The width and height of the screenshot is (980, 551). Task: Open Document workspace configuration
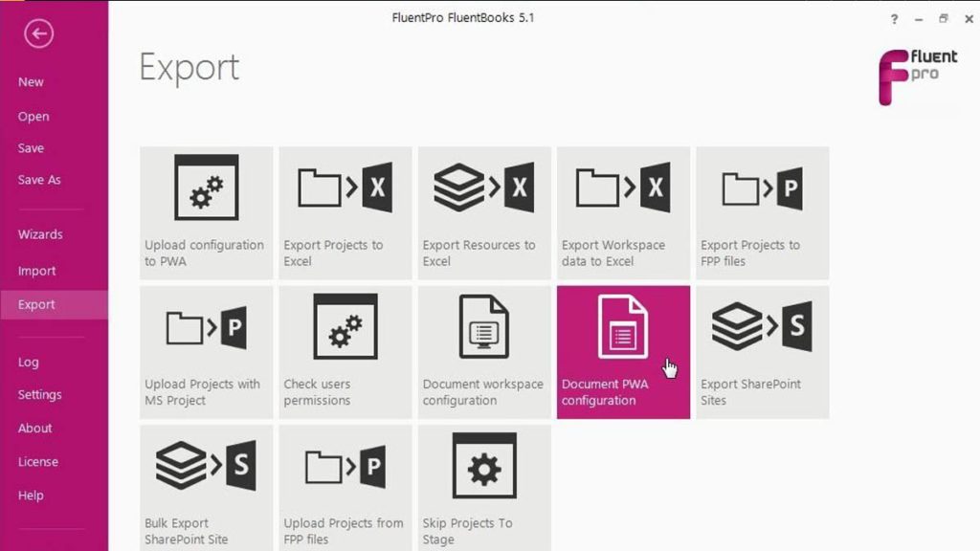[483, 350]
